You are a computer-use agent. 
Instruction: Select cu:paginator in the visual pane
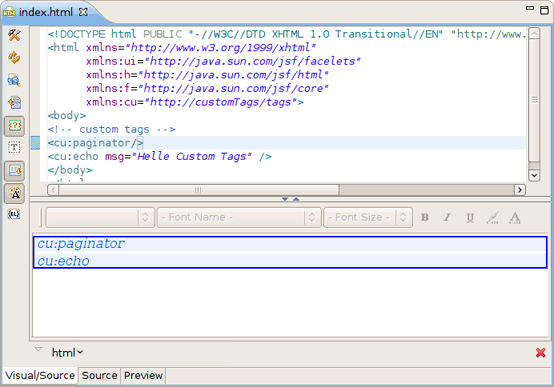click(81, 244)
